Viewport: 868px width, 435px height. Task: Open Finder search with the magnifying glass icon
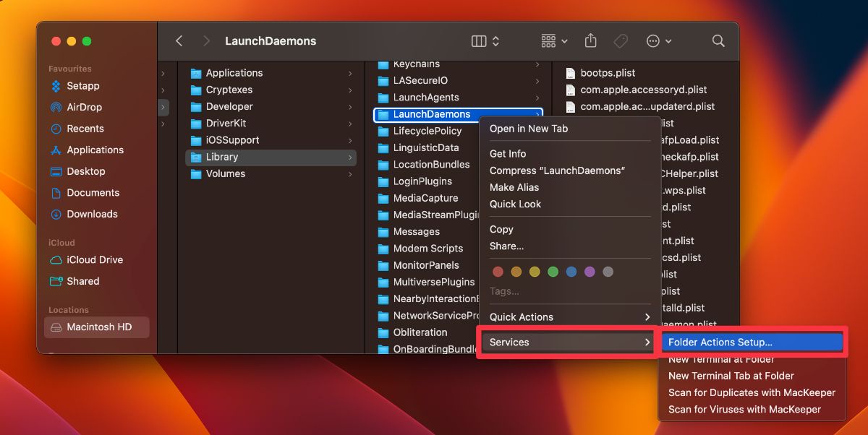pos(718,41)
